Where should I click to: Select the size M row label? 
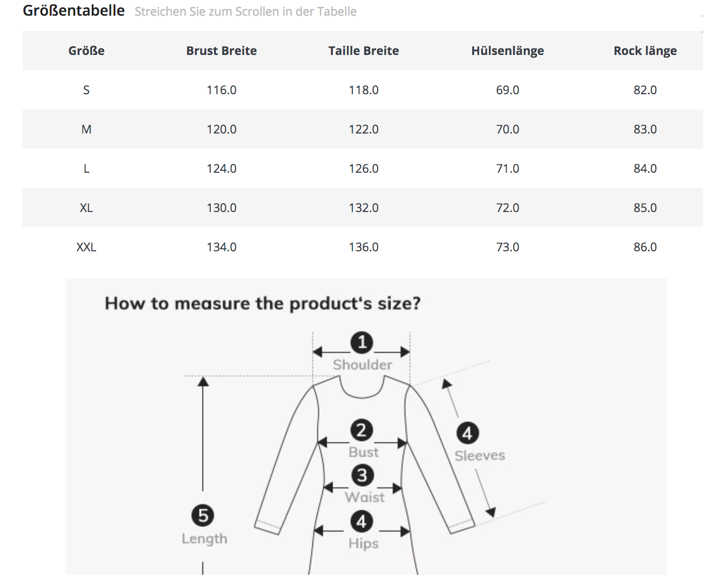coord(86,129)
